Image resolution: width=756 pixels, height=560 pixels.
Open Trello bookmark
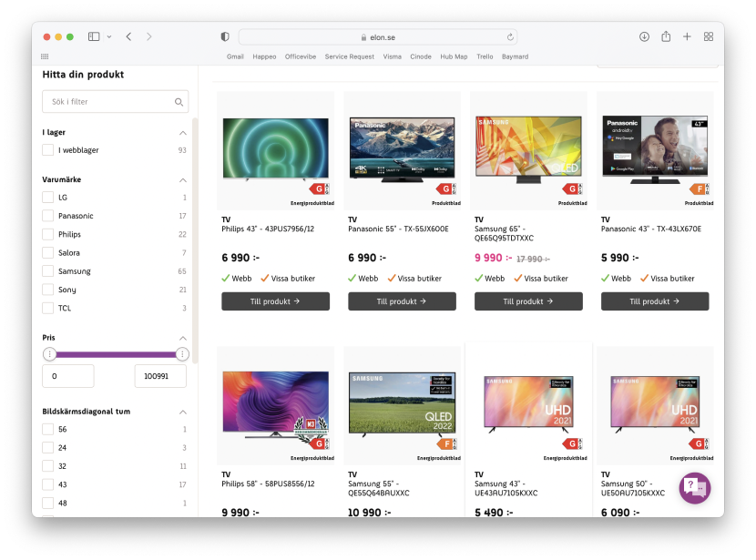485,56
